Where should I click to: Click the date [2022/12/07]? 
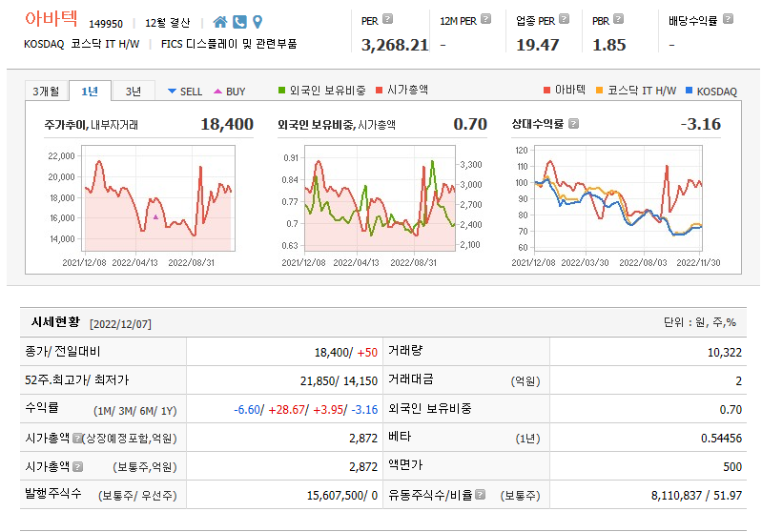pos(120,324)
